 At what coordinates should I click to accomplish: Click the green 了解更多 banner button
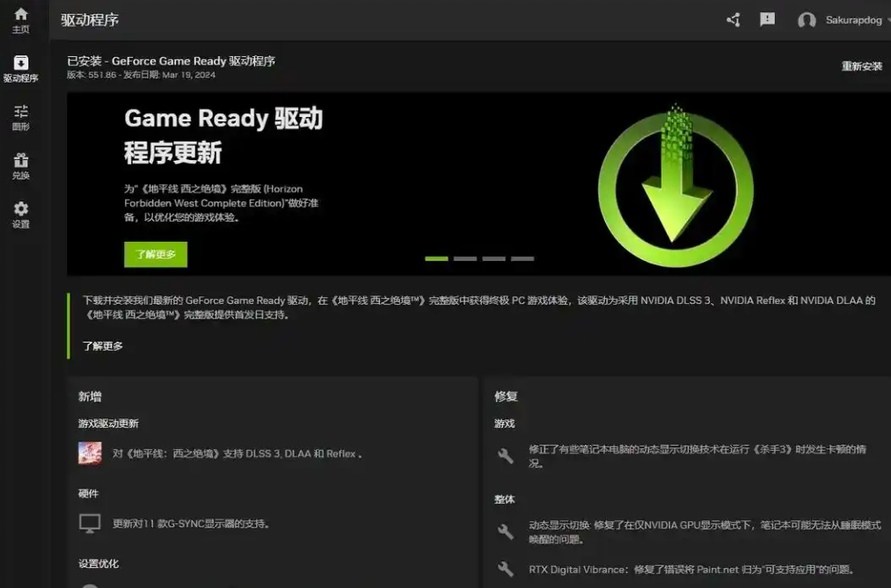(x=156, y=254)
